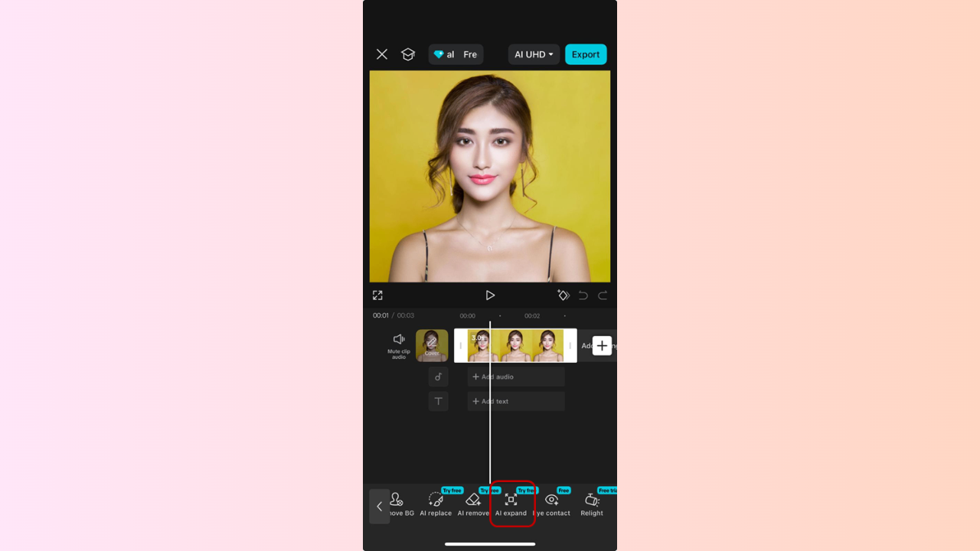980x551 pixels.
Task: Expand the Pro trial banner
Action: point(456,54)
